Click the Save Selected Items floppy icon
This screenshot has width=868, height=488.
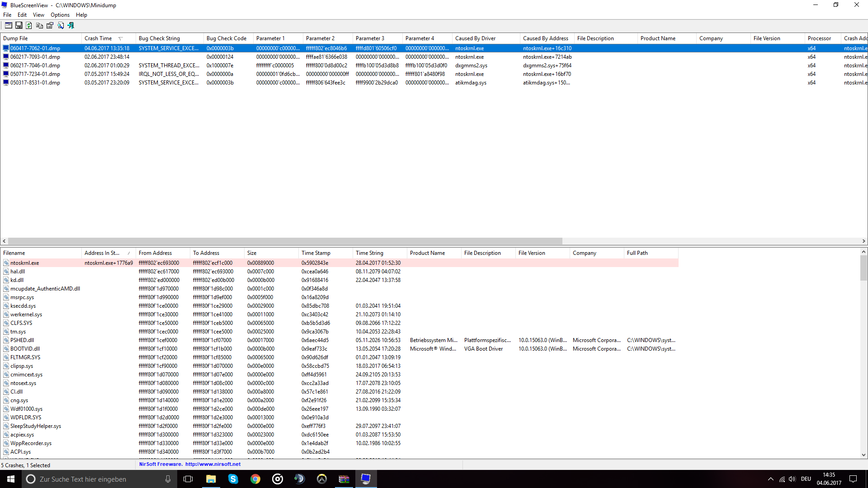19,26
